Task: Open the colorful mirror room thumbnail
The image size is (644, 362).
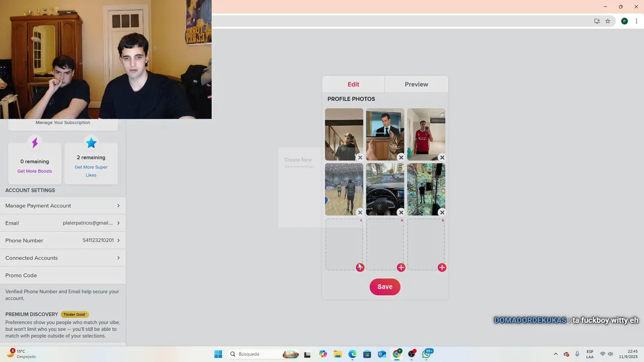Action: pos(426,189)
